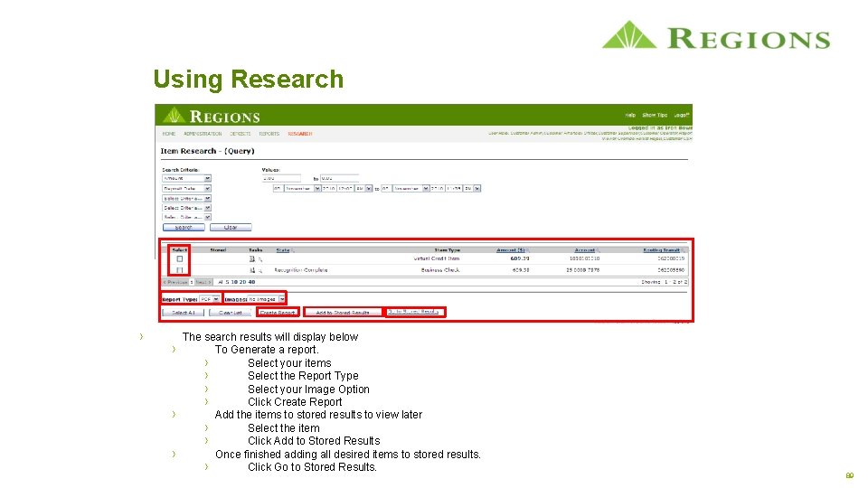
Task: Show 10 results per page
Action: [234, 282]
